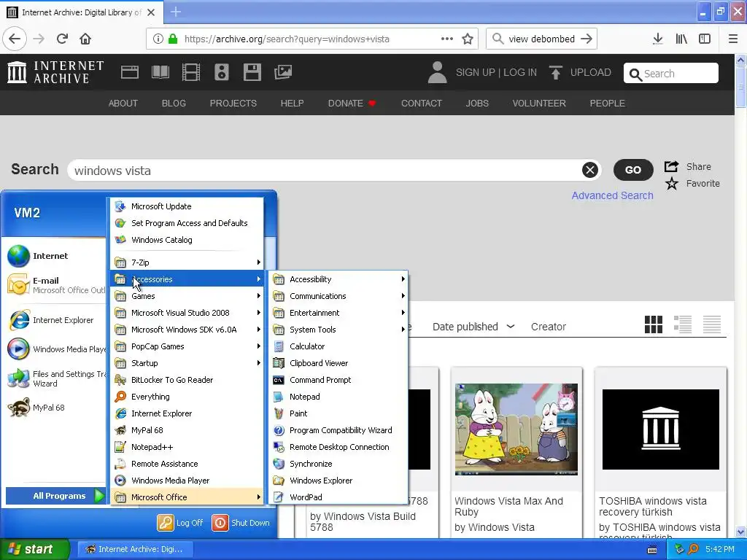Expand 7-Zip program folder
Screen dimensions: 747x560
coord(187,262)
